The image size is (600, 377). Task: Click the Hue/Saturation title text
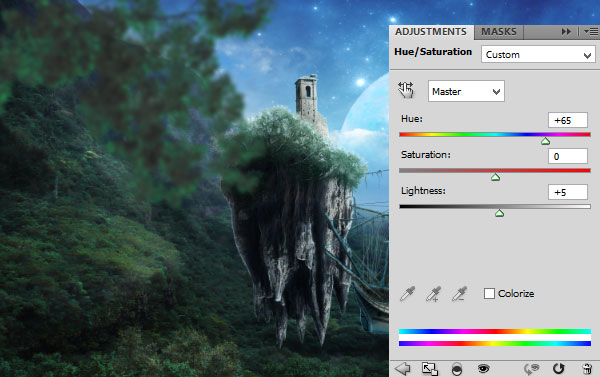433,52
